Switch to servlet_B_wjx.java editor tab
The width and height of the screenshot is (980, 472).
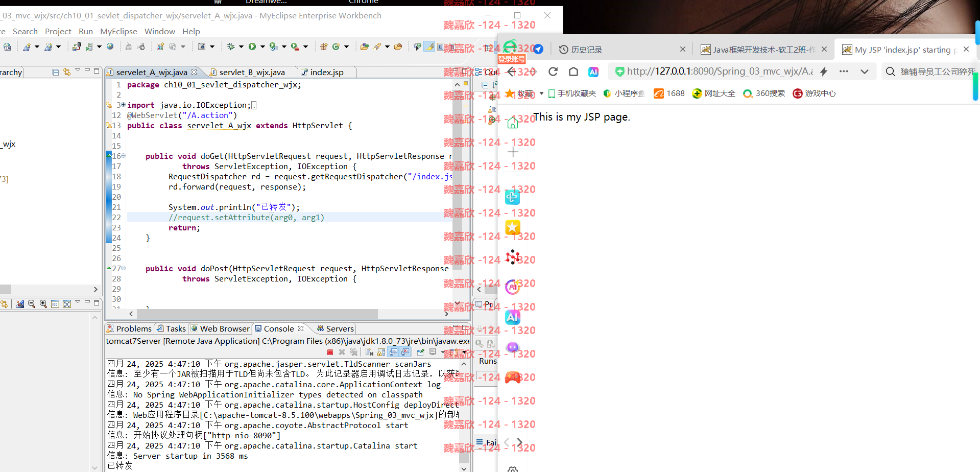click(251, 73)
